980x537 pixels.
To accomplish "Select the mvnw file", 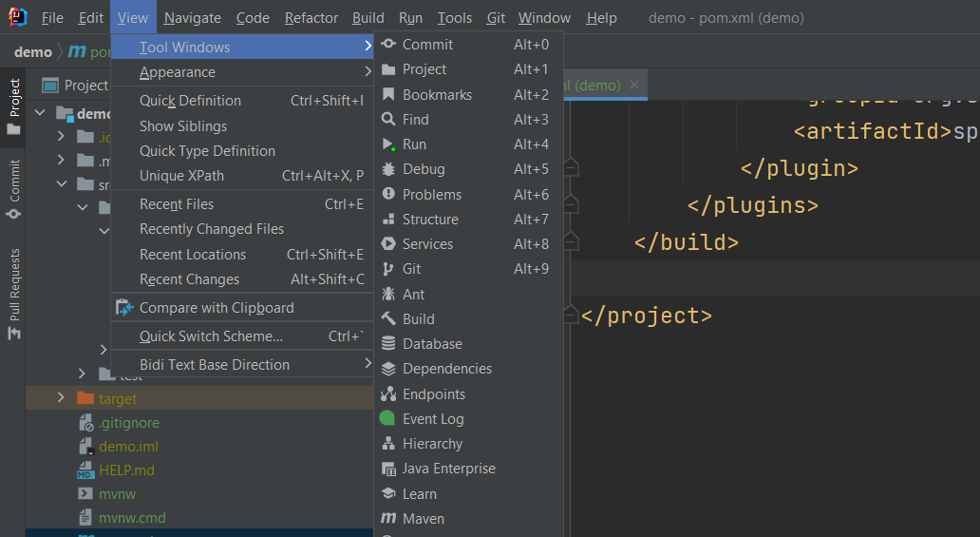I will (x=117, y=494).
